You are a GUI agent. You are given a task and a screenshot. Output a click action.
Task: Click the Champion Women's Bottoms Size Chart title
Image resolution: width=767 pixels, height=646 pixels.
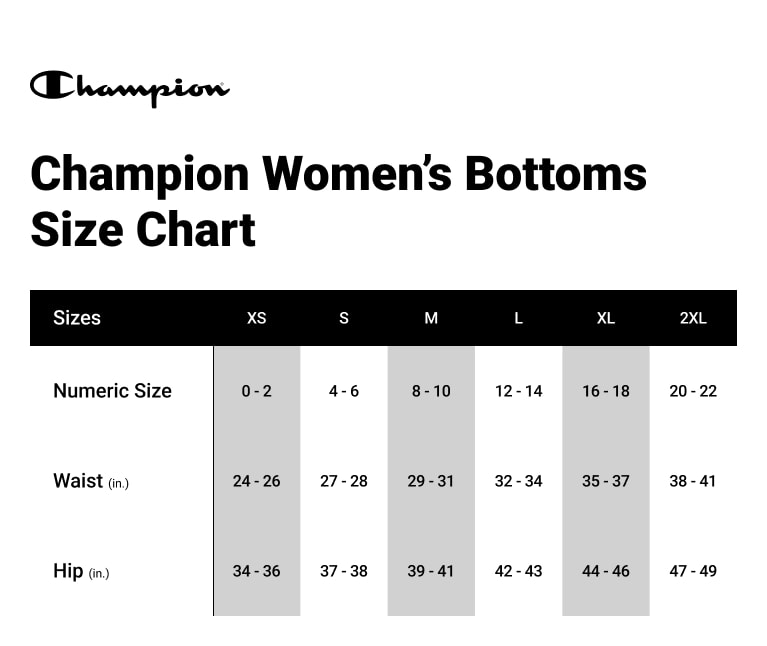point(338,201)
